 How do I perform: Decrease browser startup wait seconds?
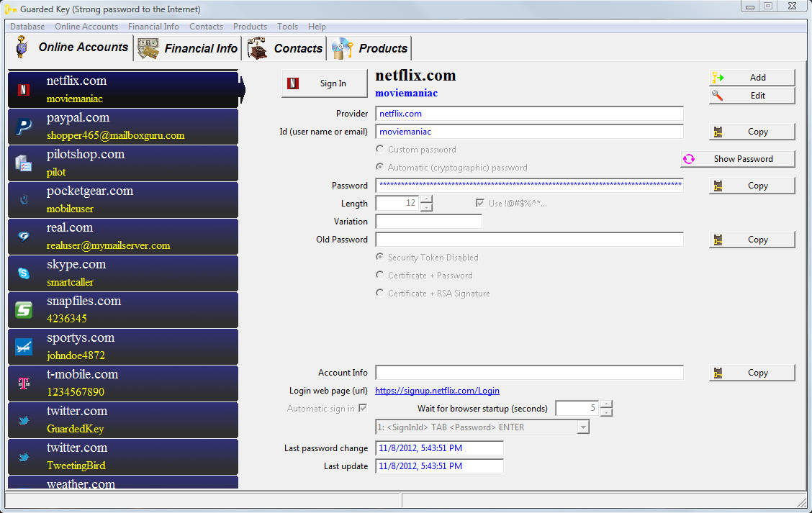606,412
